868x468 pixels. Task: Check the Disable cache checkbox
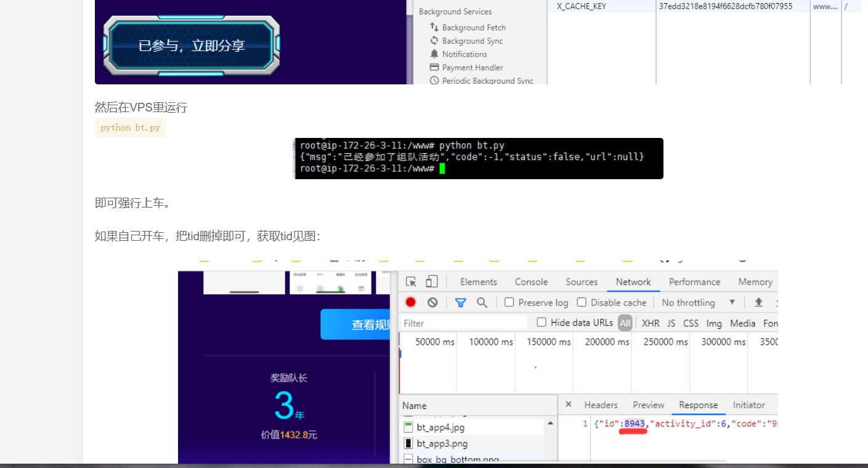click(582, 302)
